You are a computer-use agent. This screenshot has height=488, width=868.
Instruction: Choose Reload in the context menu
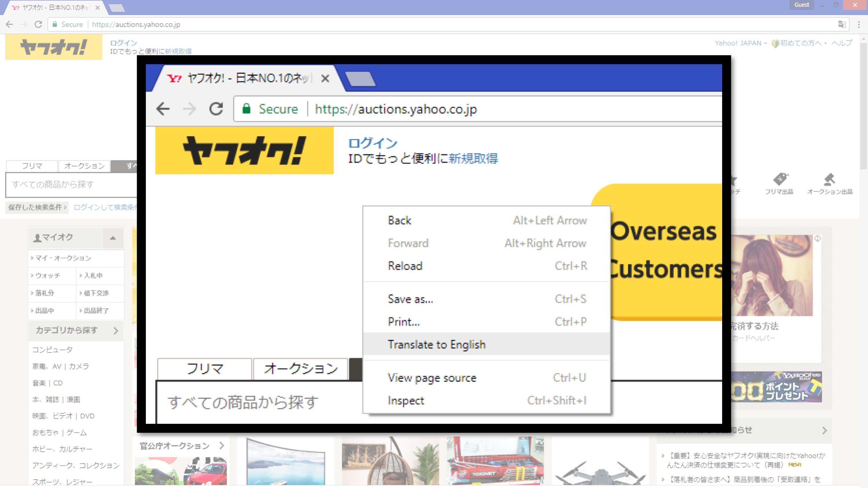(487, 266)
